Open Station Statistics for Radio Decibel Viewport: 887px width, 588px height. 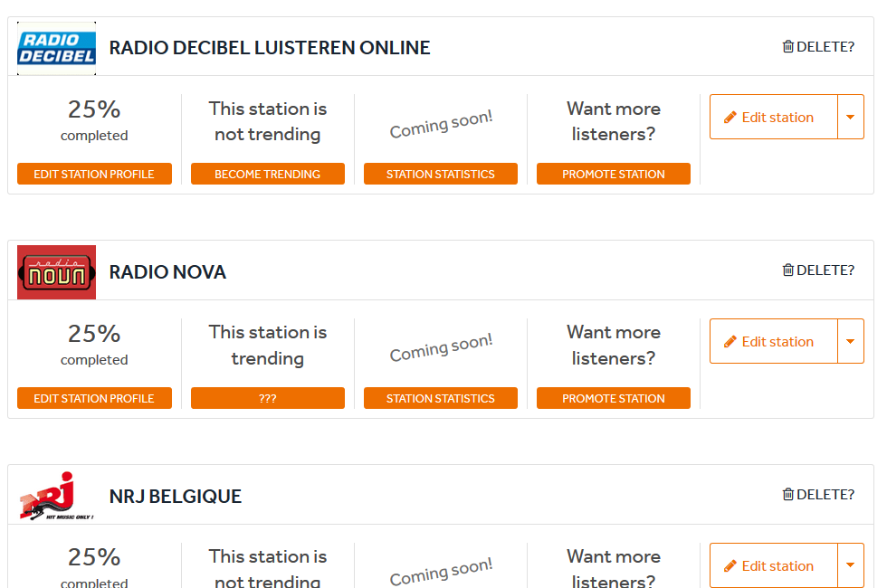click(x=440, y=174)
